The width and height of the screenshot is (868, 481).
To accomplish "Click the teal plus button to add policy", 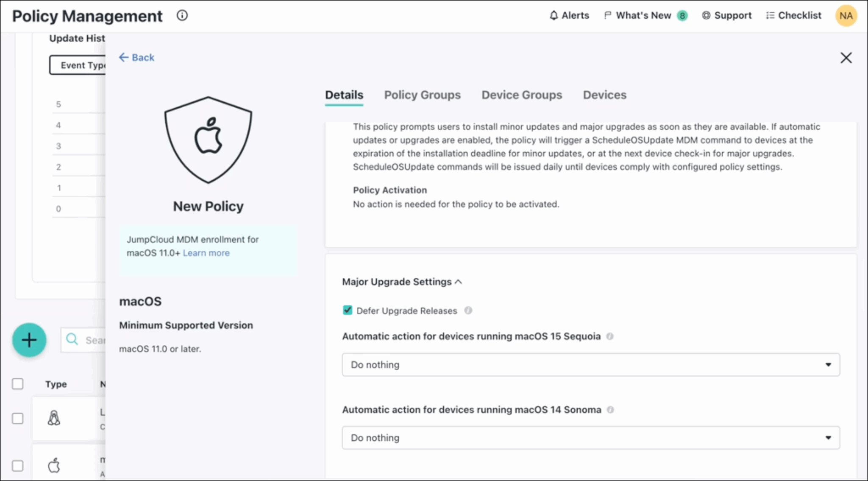I will (x=29, y=340).
